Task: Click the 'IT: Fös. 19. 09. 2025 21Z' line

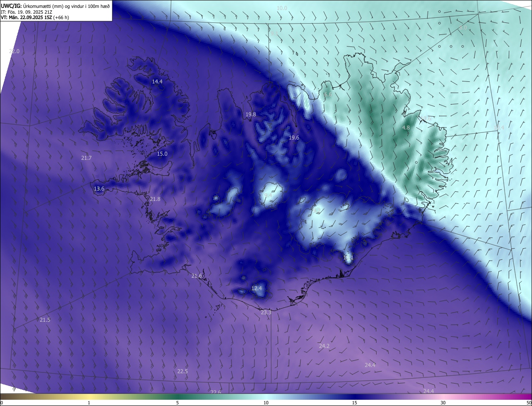Action: tap(26, 12)
